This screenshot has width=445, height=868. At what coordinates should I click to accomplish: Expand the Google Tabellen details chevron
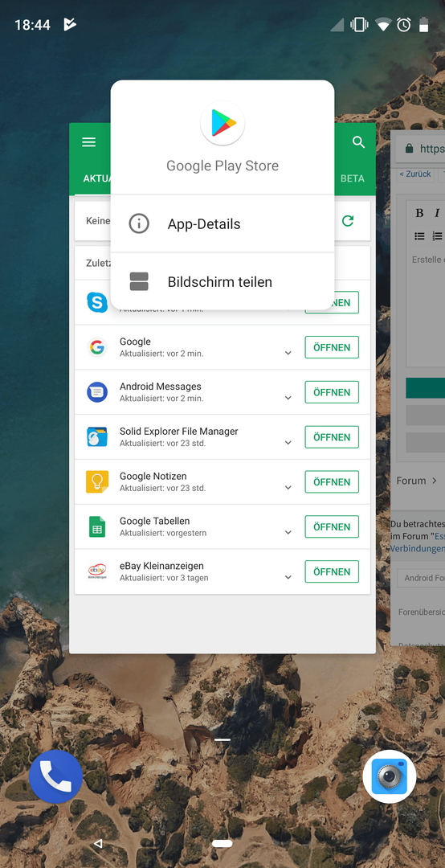coord(288,533)
